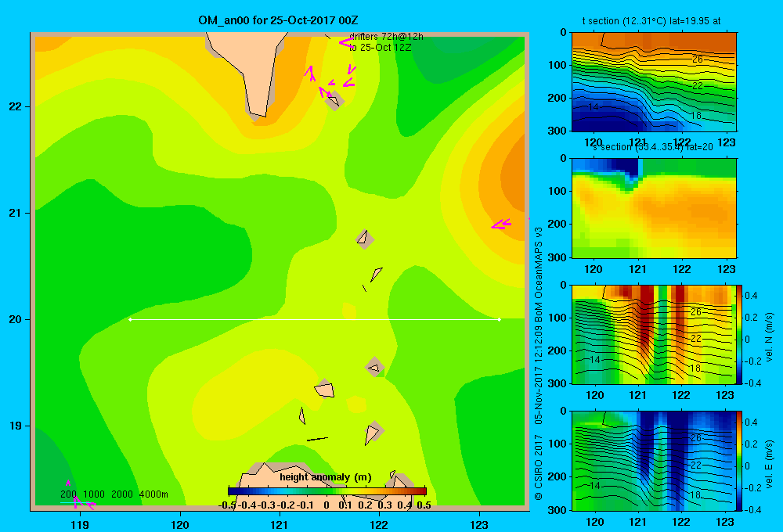
Task: Click the 1000 depth scale label
Action: pos(94,494)
